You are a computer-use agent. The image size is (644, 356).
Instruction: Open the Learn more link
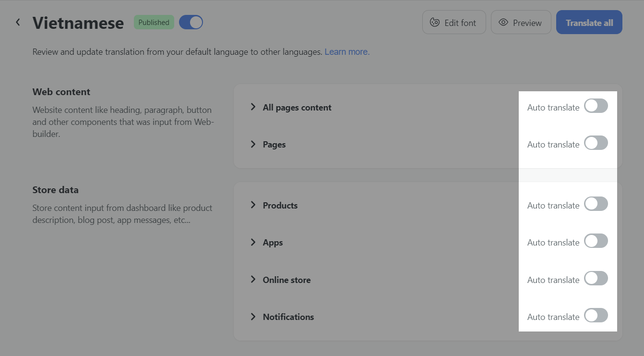[x=347, y=51]
